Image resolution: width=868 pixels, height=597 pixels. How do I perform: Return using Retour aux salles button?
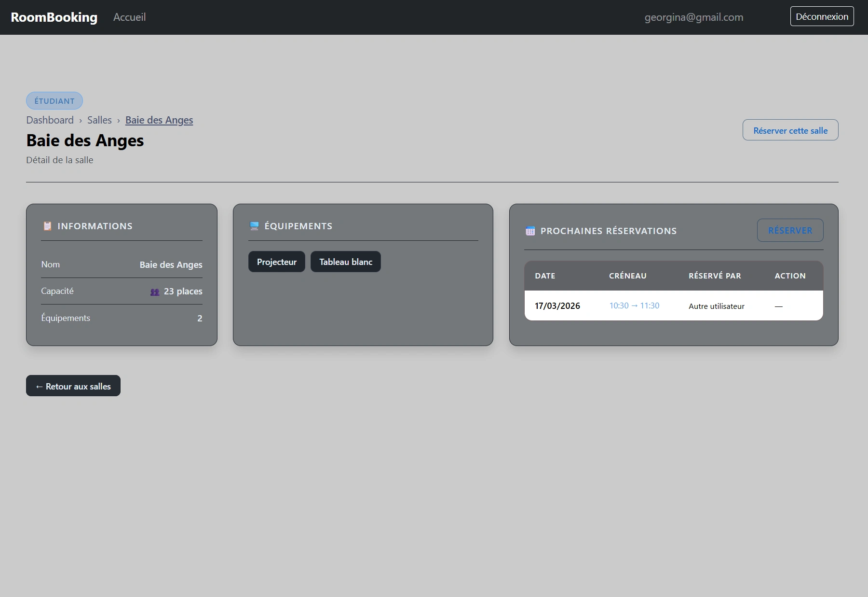[73, 386]
